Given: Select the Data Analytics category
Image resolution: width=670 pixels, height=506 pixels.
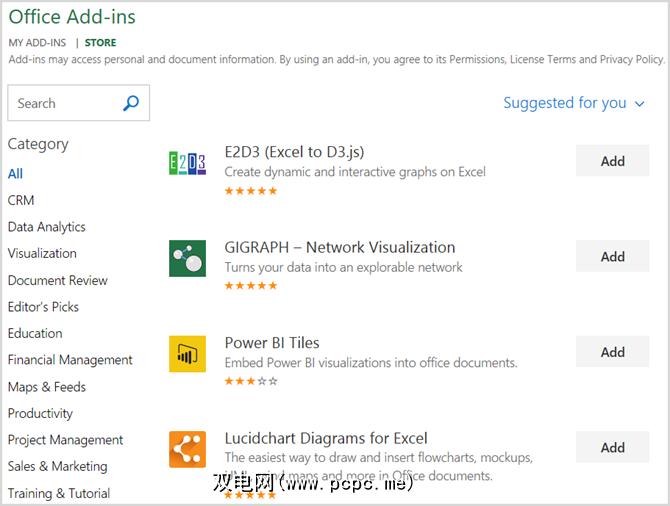Looking at the screenshot, I should pos(47,227).
